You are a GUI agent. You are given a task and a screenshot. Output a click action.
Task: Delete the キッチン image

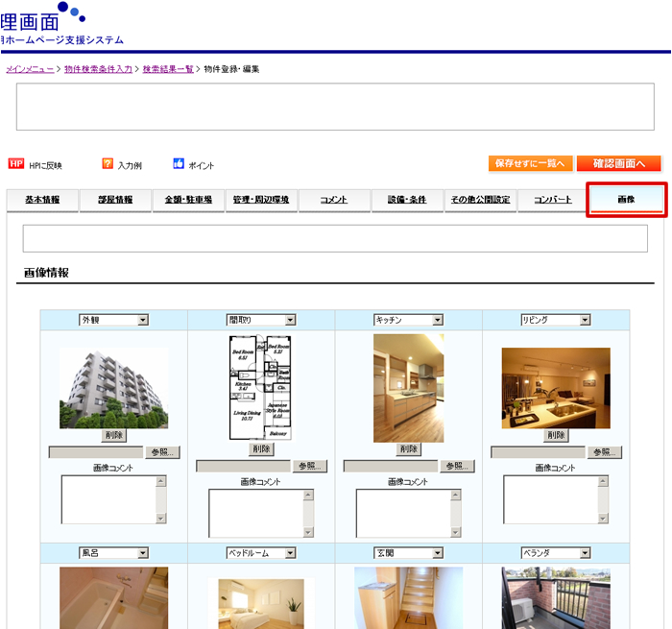point(409,449)
